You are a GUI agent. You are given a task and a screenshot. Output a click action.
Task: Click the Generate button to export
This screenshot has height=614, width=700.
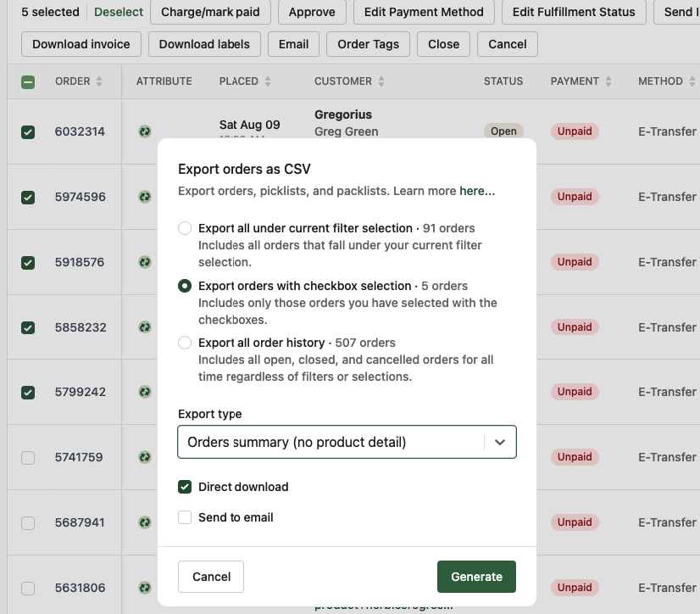tap(476, 576)
